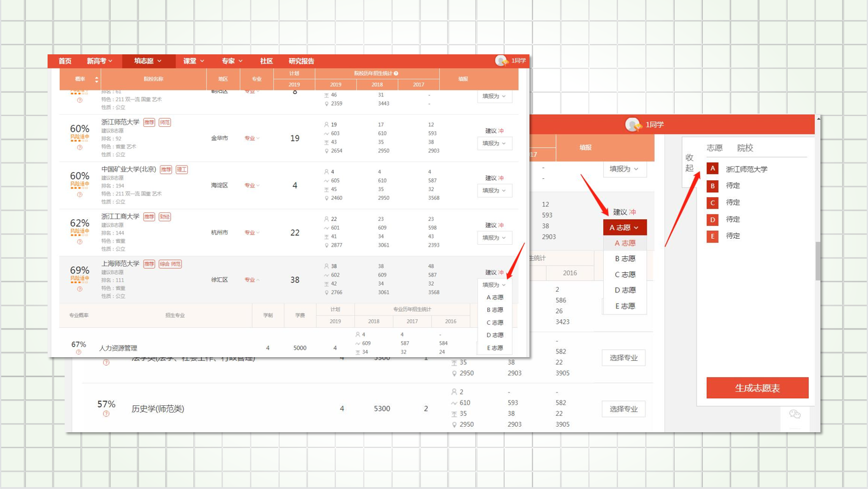Click 选择专业 for 历史学(师范类)

tap(623, 409)
